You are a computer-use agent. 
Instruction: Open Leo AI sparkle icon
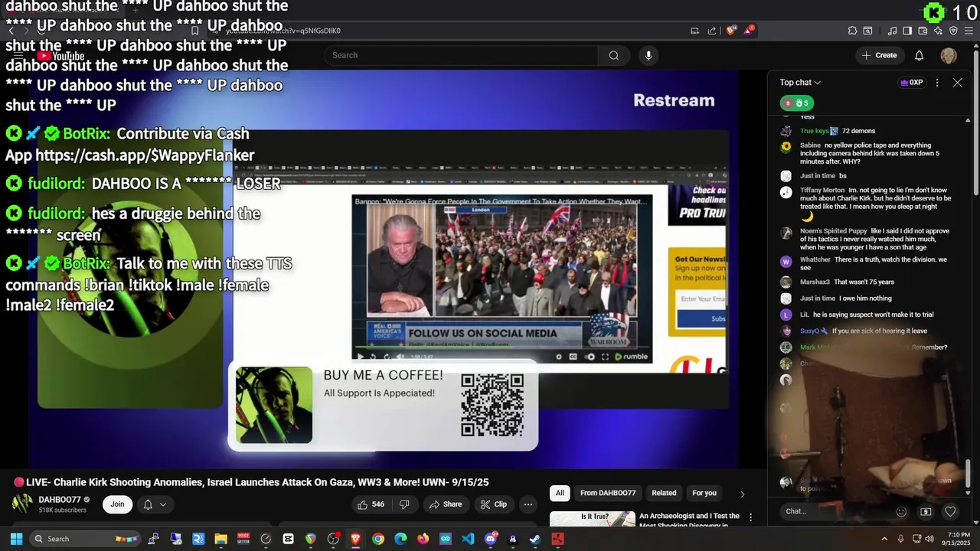938,31
